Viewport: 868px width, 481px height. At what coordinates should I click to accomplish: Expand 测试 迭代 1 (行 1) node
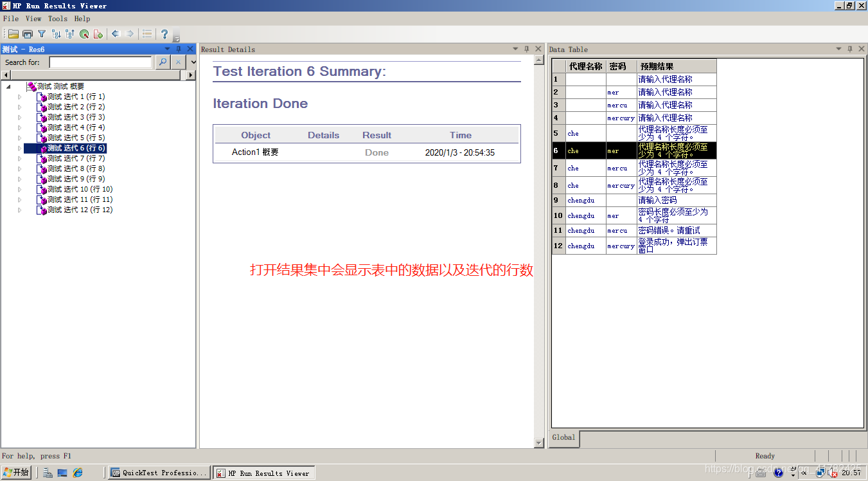(19, 96)
